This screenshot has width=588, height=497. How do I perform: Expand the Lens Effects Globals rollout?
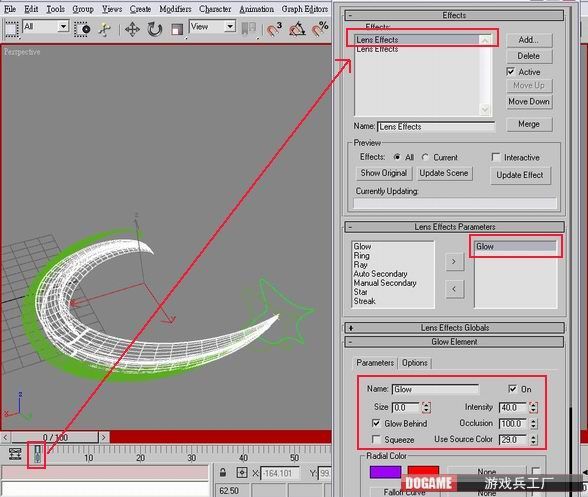click(x=454, y=328)
